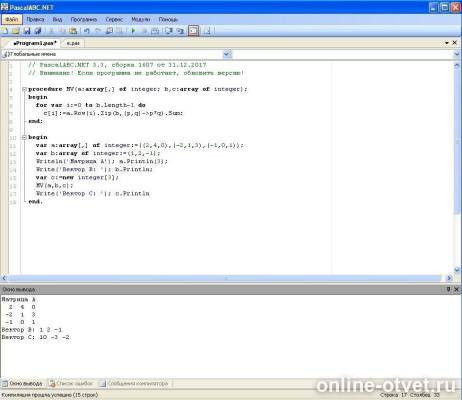This screenshot has height=400, width=462.
Task: Save the file with the floppy disk icon
Action: coord(27,31)
